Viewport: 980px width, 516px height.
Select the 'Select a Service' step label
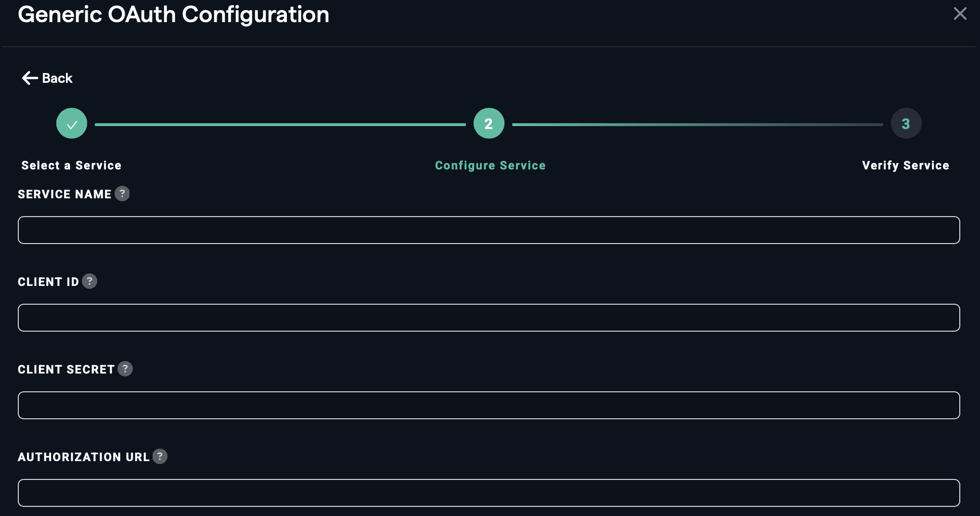click(x=71, y=166)
